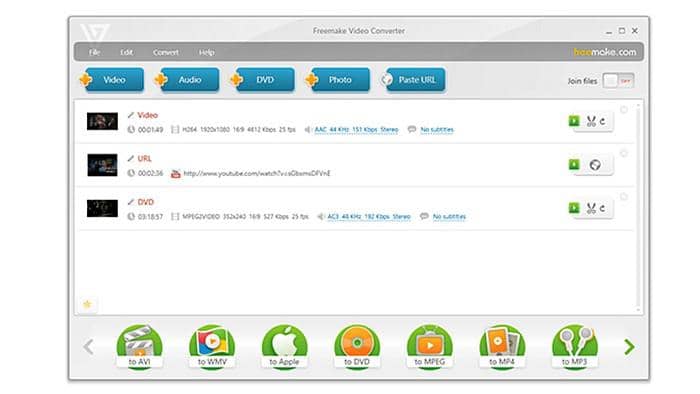Choose the to WMV conversion icon

[x=212, y=346]
